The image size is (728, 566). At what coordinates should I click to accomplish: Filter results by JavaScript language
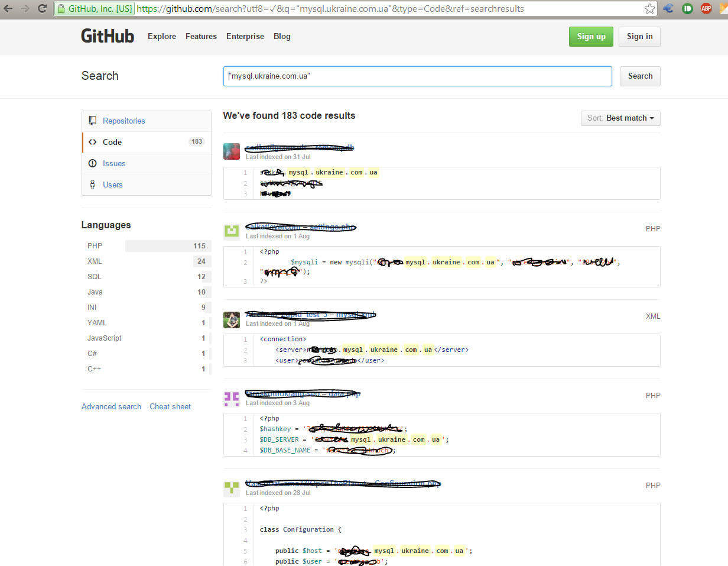[147, 338]
